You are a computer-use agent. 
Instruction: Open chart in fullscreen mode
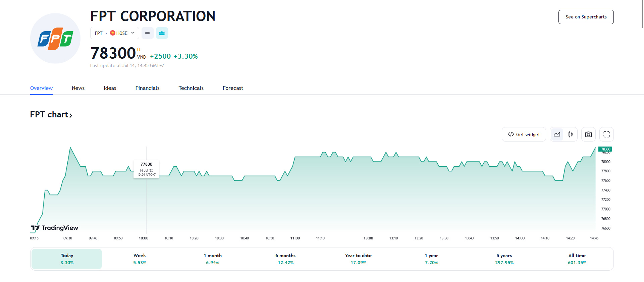pyautogui.click(x=606, y=134)
